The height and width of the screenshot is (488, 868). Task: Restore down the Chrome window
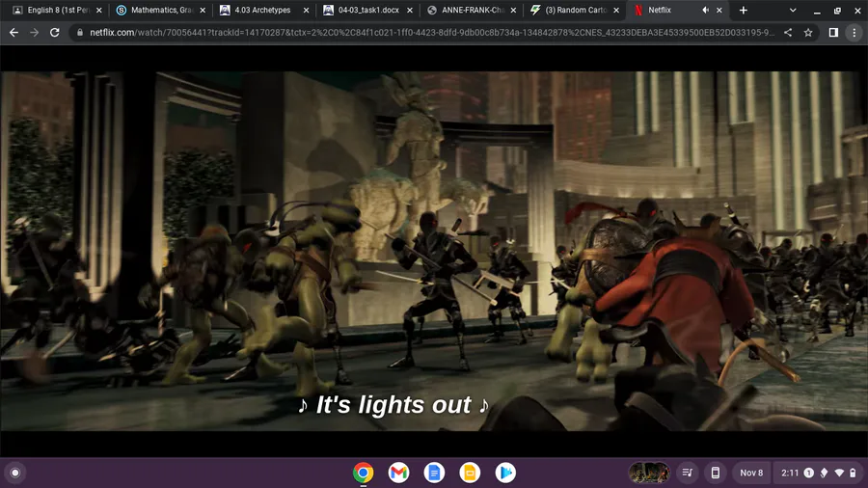coord(837,10)
